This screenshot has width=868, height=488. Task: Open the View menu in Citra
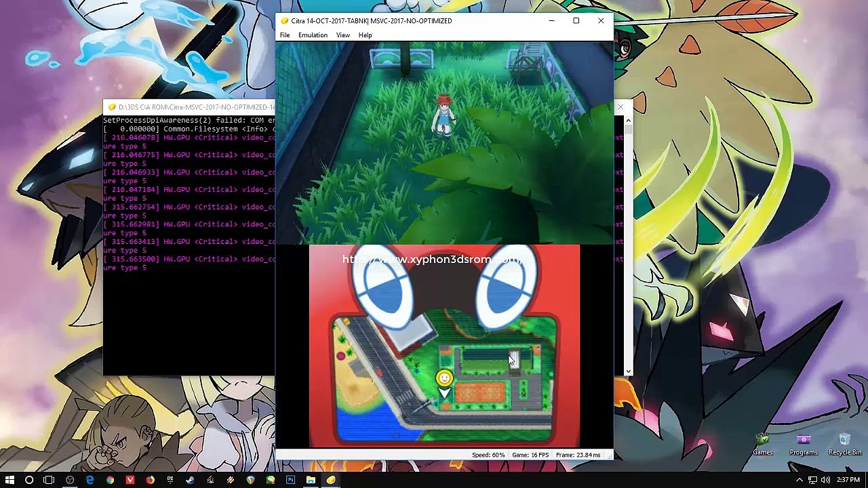point(343,35)
